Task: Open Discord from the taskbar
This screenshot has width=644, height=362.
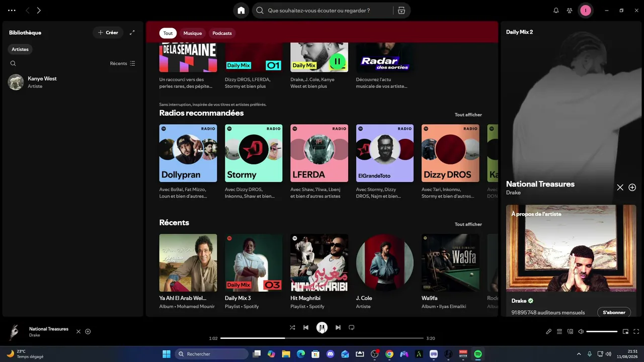Action: click(x=331, y=354)
